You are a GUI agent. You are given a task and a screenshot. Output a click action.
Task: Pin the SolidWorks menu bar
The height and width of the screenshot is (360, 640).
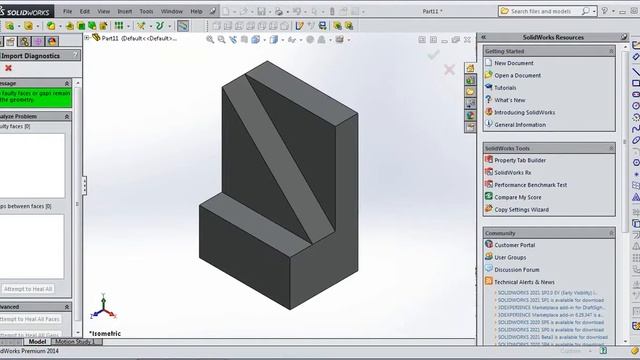[x=213, y=11]
